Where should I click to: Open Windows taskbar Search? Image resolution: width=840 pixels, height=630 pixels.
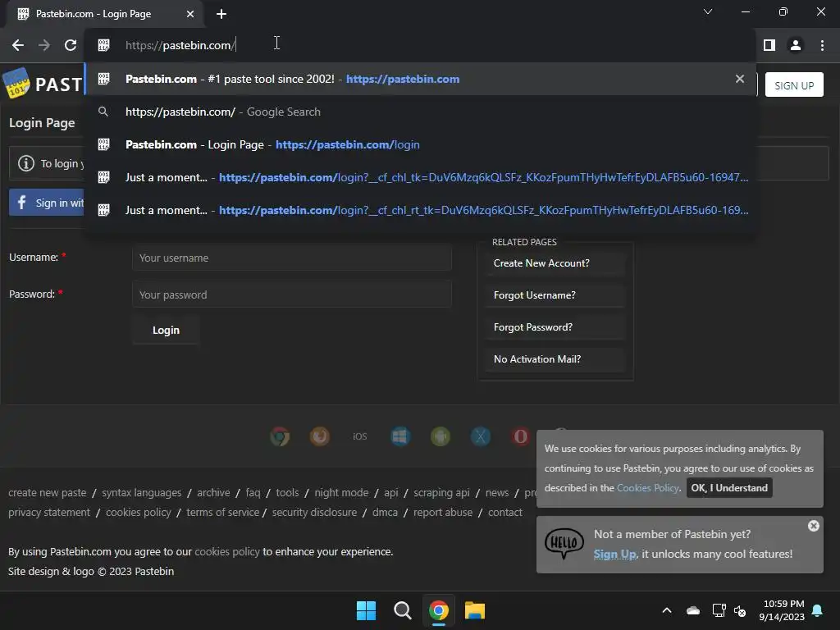(x=402, y=610)
